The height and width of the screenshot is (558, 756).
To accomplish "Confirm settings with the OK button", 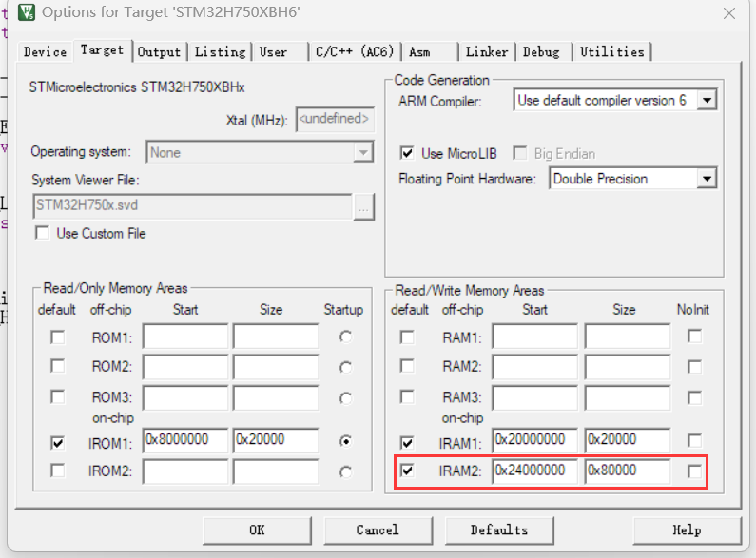I will coord(257,530).
